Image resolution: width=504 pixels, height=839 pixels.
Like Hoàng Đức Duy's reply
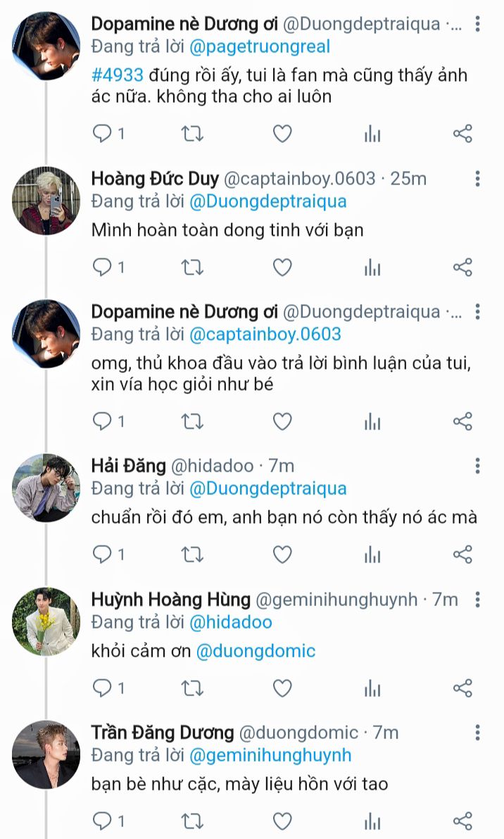[282, 267]
